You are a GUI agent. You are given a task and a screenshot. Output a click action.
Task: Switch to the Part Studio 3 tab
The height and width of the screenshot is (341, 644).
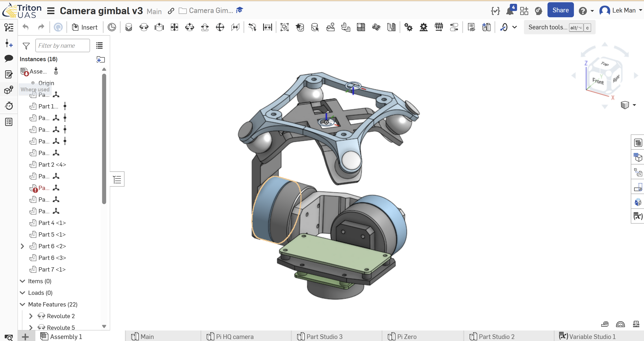pos(324,337)
